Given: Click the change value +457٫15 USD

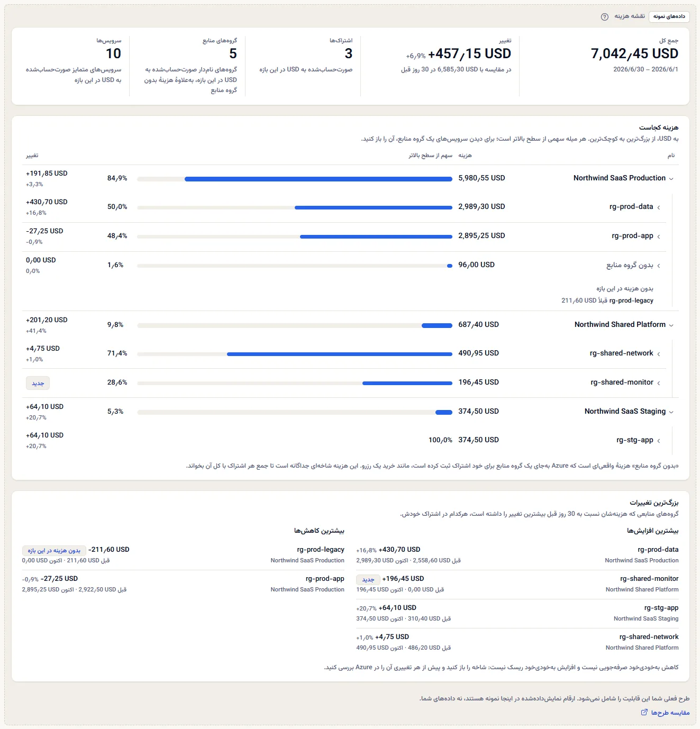Looking at the screenshot, I should click(469, 53).
